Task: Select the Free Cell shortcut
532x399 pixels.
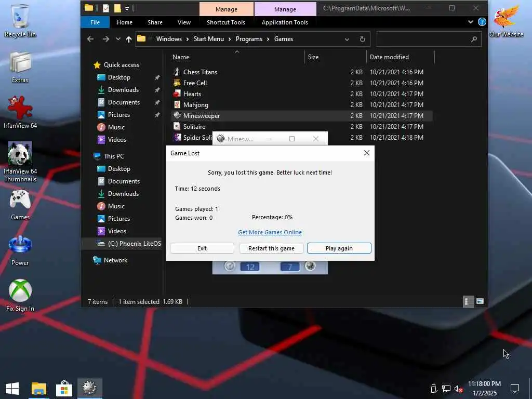Action: pyautogui.click(x=195, y=83)
